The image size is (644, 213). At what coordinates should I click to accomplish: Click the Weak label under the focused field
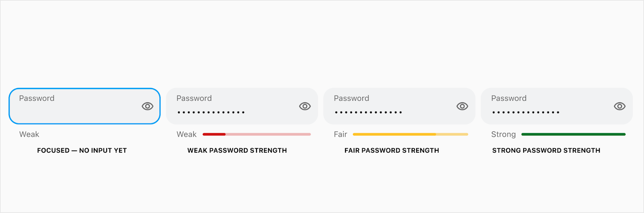tap(29, 134)
